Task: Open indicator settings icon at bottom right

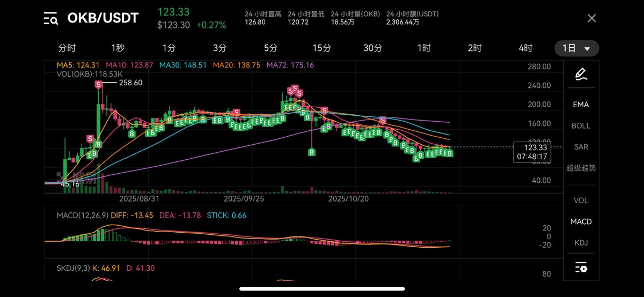Action: (x=581, y=267)
